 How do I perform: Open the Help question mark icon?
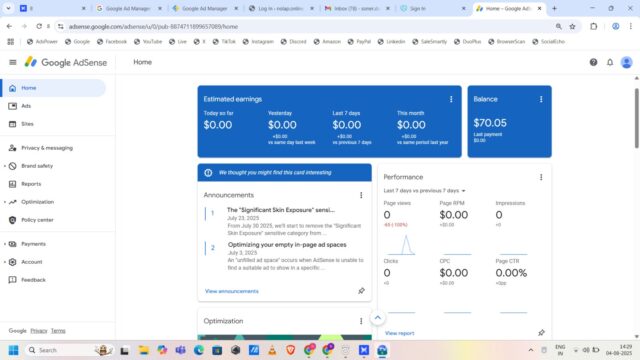593,62
